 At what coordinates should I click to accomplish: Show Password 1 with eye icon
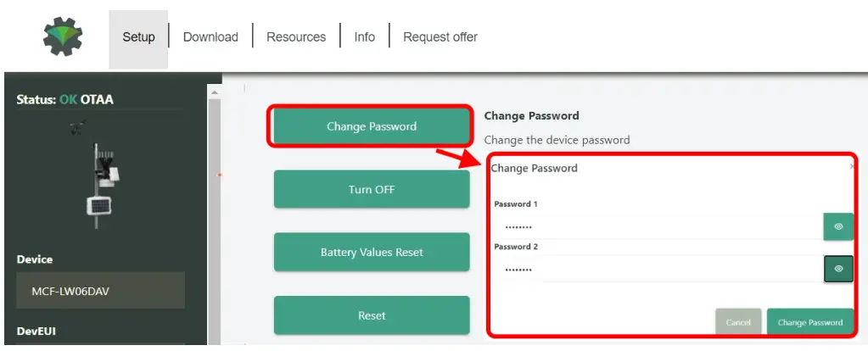pos(837,226)
